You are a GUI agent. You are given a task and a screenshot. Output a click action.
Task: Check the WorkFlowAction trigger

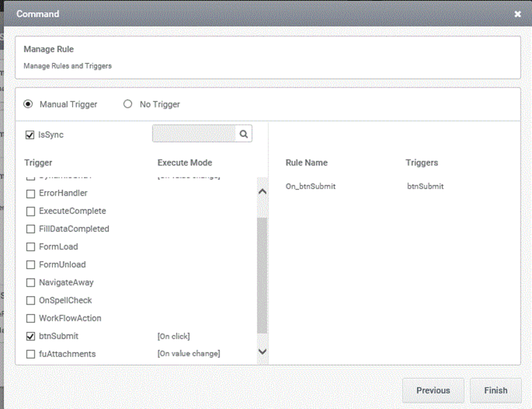point(31,318)
